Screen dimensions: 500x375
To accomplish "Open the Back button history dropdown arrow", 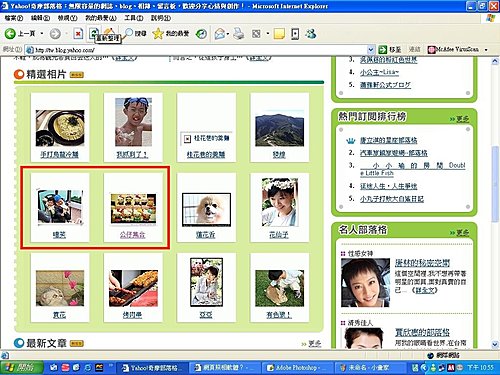I will (x=42, y=34).
